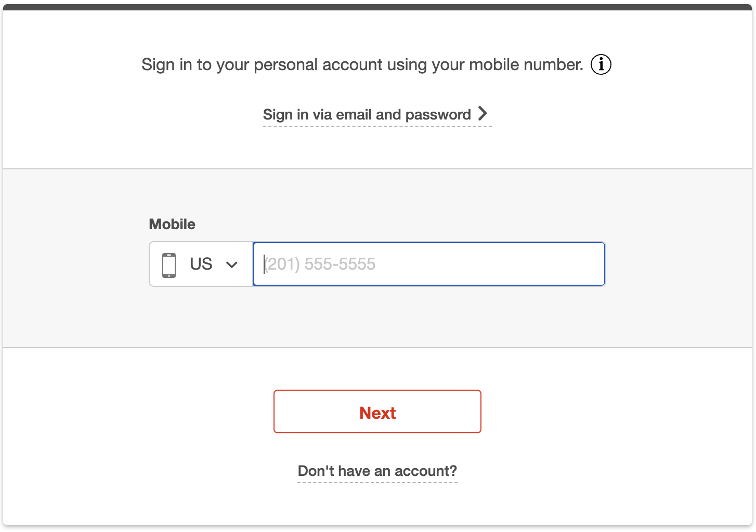Select 'Sign in via email and password'
Image resolution: width=756 pixels, height=532 pixels.
367,114
